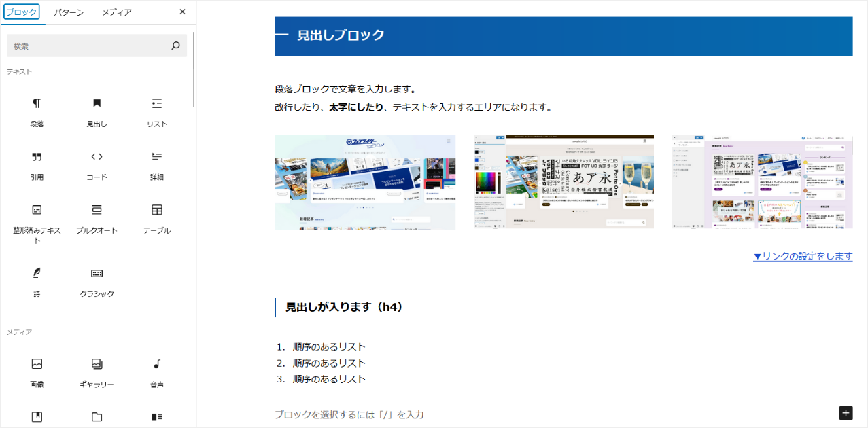This screenshot has width=868, height=428.
Task: Insert the プルクオート (Pullquote) block
Action: [x=96, y=216]
